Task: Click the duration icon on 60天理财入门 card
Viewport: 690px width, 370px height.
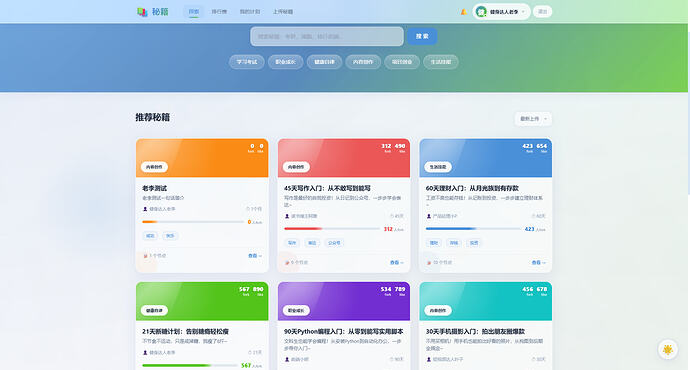Action: (x=533, y=216)
